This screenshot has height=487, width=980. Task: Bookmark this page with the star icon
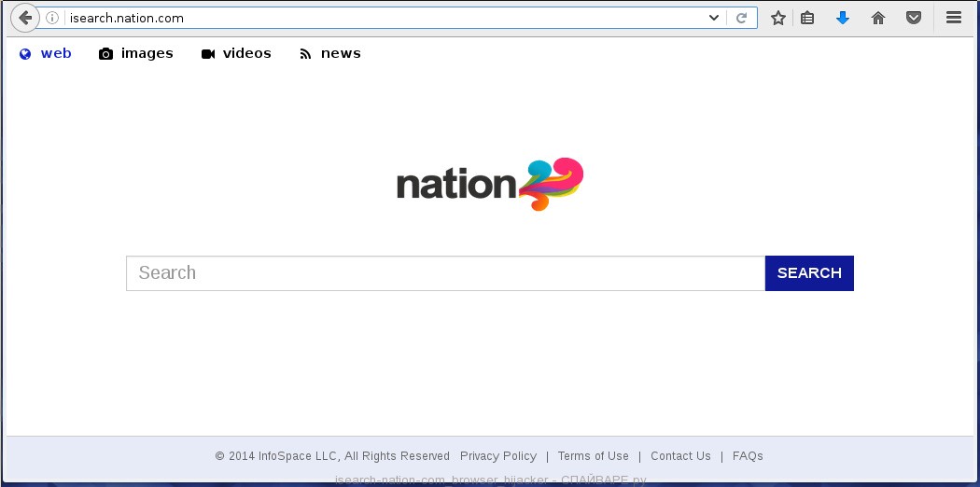coord(778,18)
